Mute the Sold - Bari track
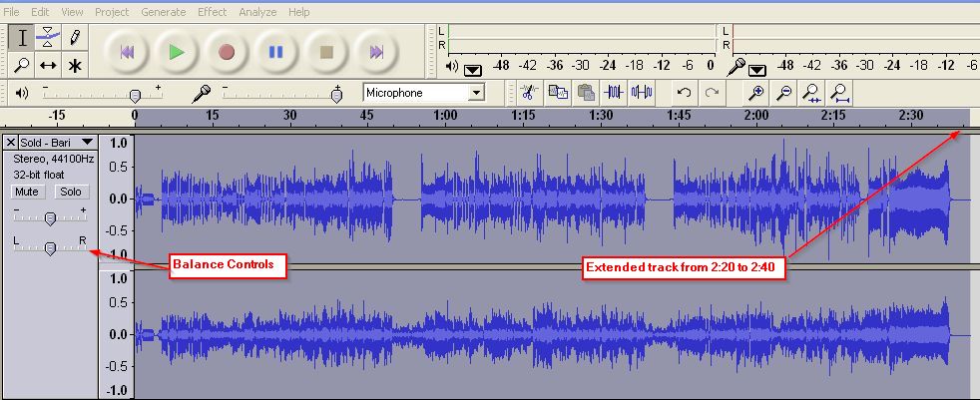This screenshot has height=400, width=980. click(x=26, y=192)
